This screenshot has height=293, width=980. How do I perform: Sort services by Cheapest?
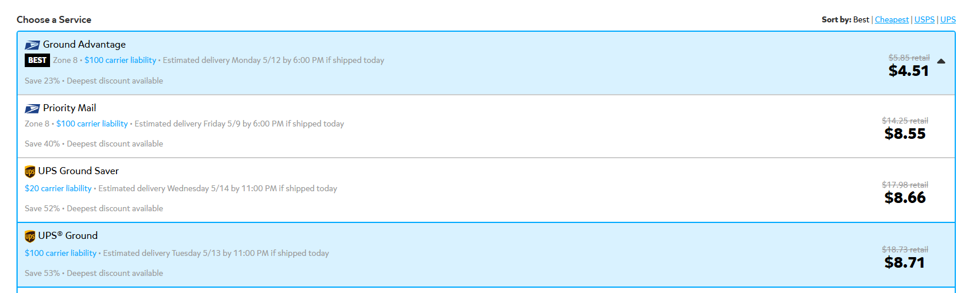(x=892, y=19)
